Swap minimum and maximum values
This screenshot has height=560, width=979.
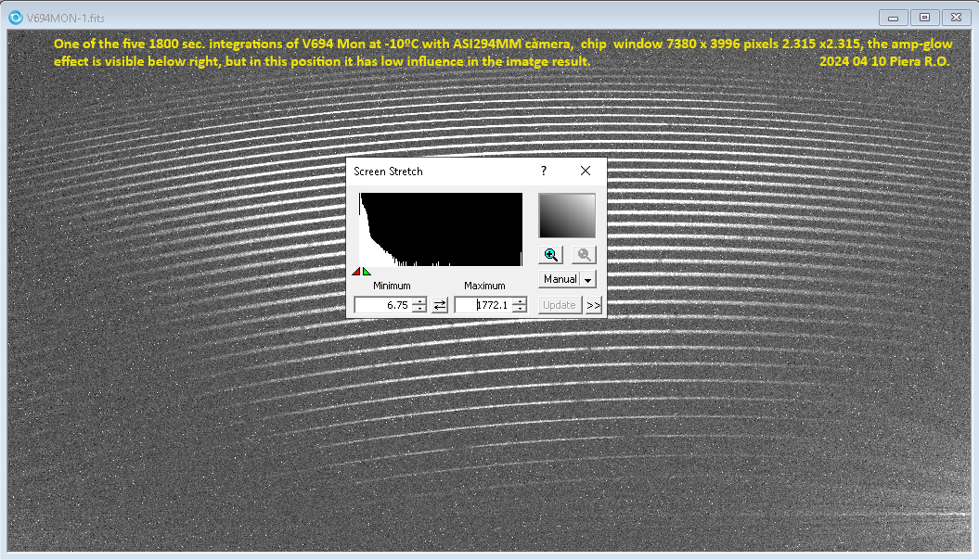point(440,305)
